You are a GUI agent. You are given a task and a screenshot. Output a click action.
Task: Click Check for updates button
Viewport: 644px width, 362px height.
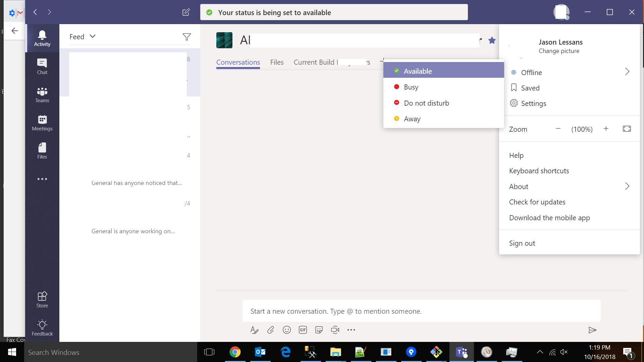tap(537, 202)
